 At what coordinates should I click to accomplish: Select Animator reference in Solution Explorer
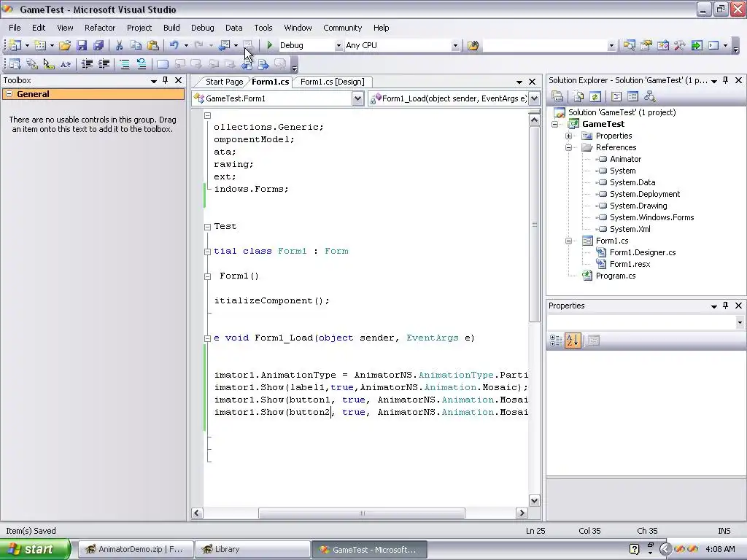click(625, 159)
